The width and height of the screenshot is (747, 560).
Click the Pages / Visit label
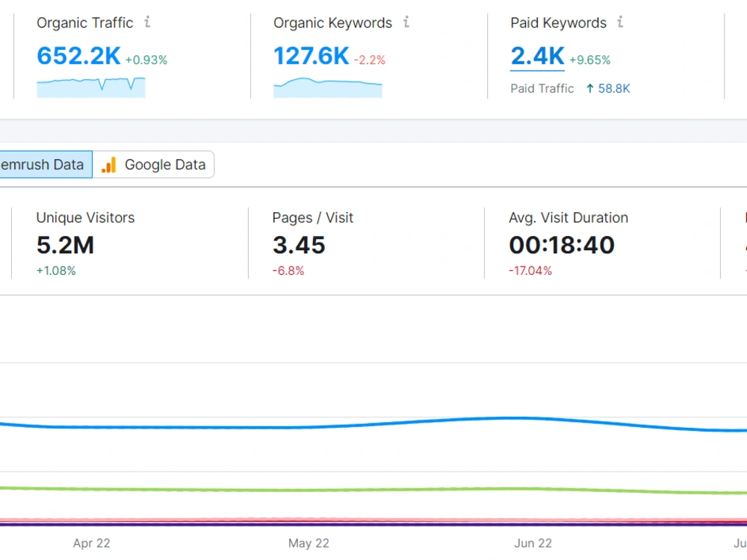point(312,217)
